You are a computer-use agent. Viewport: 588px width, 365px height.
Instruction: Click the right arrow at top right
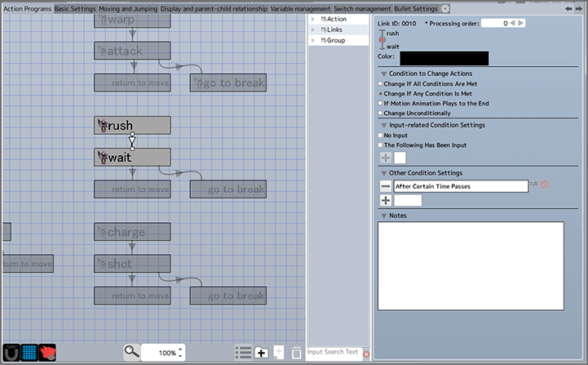click(579, 9)
